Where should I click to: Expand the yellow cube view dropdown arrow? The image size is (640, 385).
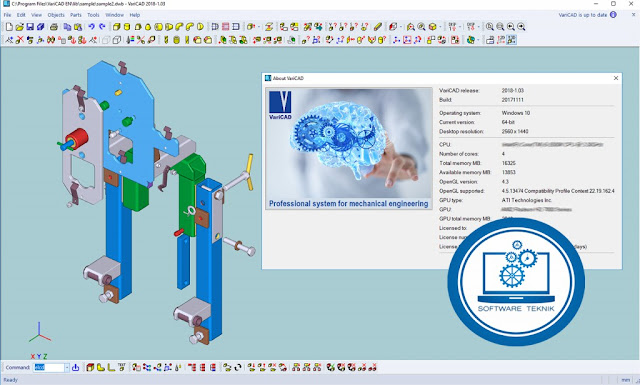click(440, 27)
